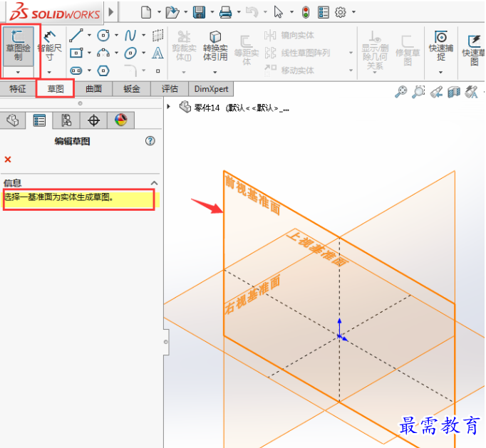Click the Section View icon
The height and width of the screenshot is (448, 486).
454,92
